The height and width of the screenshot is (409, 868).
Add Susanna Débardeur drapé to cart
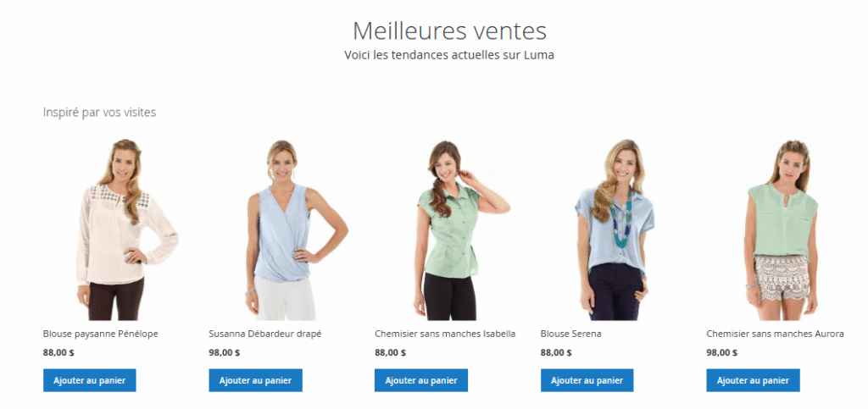click(255, 380)
